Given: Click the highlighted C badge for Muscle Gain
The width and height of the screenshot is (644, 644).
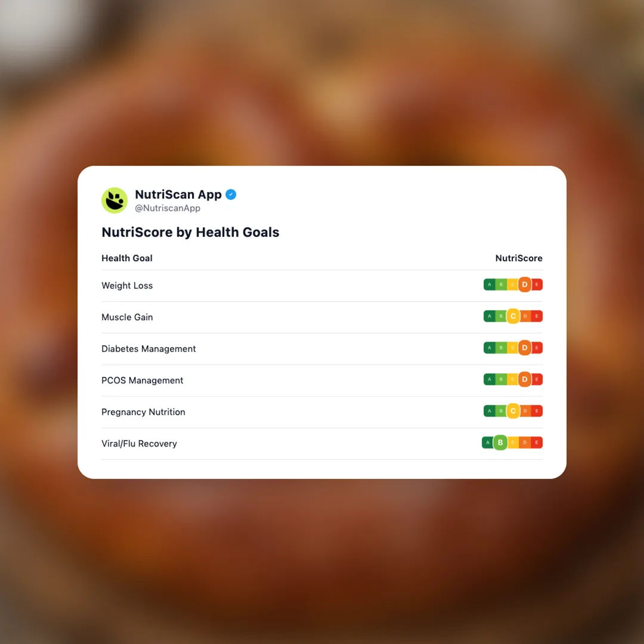Looking at the screenshot, I should tap(513, 316).
